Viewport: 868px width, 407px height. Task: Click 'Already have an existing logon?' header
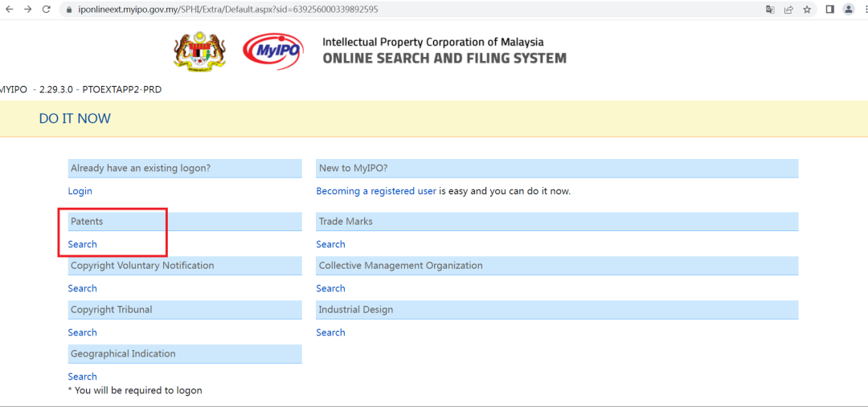pyautogui.click(x=185, y=169)
